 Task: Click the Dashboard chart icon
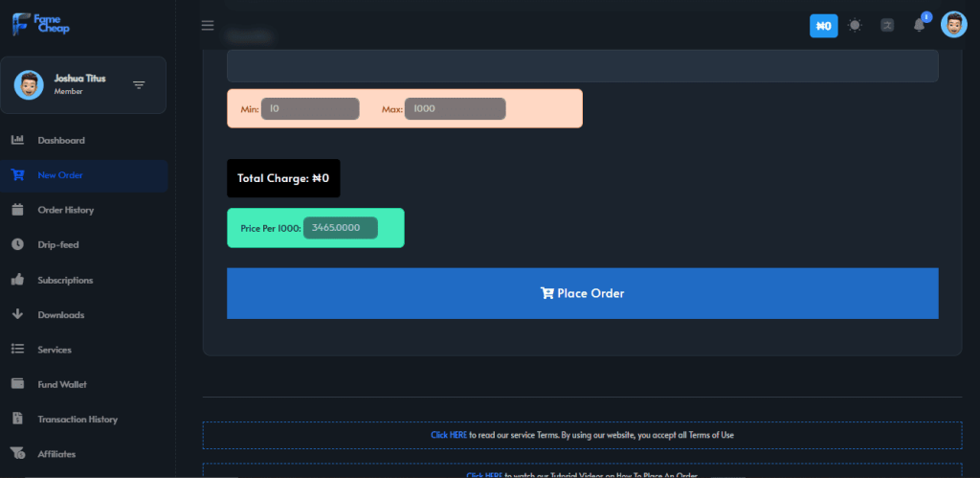tap(17, 140)
